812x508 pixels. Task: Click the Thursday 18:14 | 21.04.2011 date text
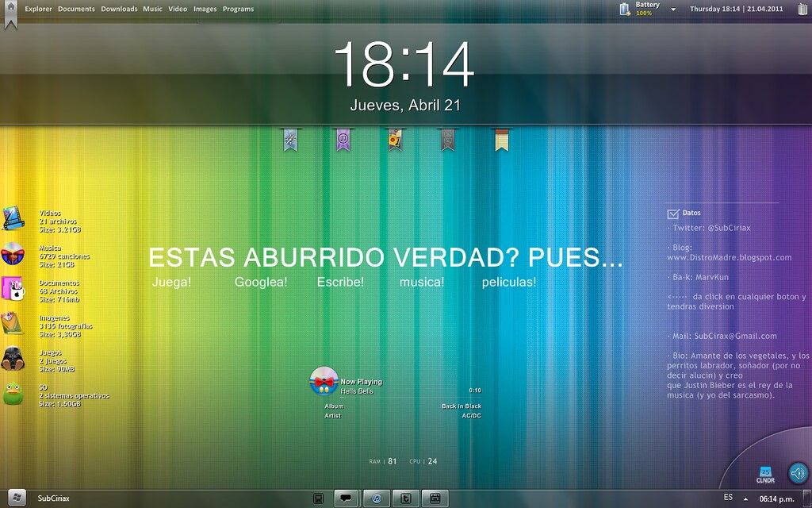point(737,9)
